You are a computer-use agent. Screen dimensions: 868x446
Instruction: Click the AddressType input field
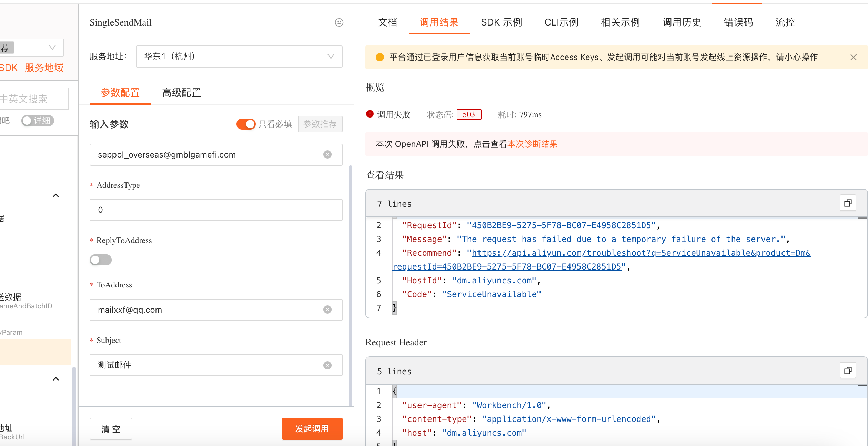216,210
